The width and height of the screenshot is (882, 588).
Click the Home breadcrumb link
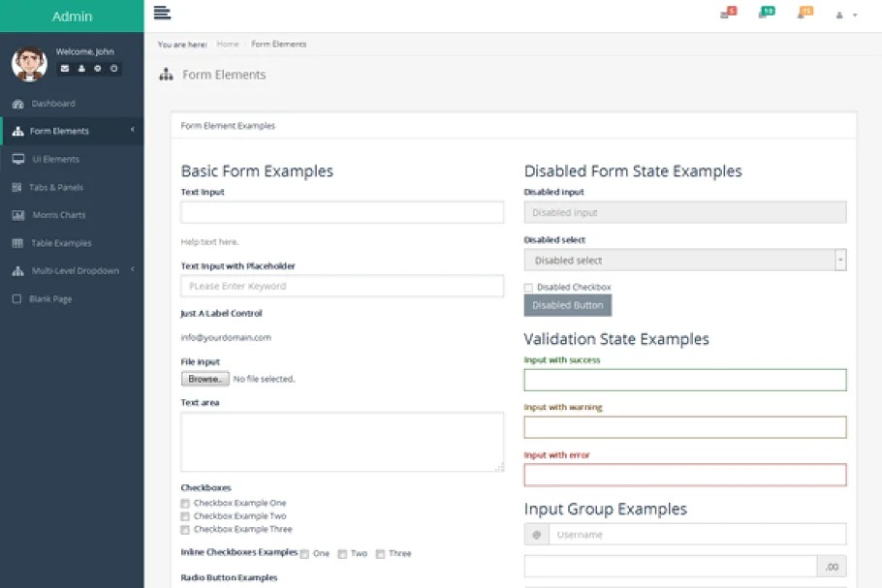tap(228, 45)
